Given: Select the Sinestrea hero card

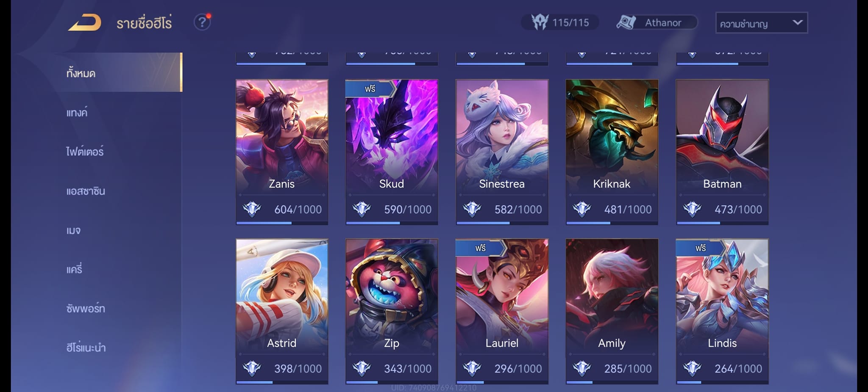Looking at the screenshot, I should [x=502, y=152].
